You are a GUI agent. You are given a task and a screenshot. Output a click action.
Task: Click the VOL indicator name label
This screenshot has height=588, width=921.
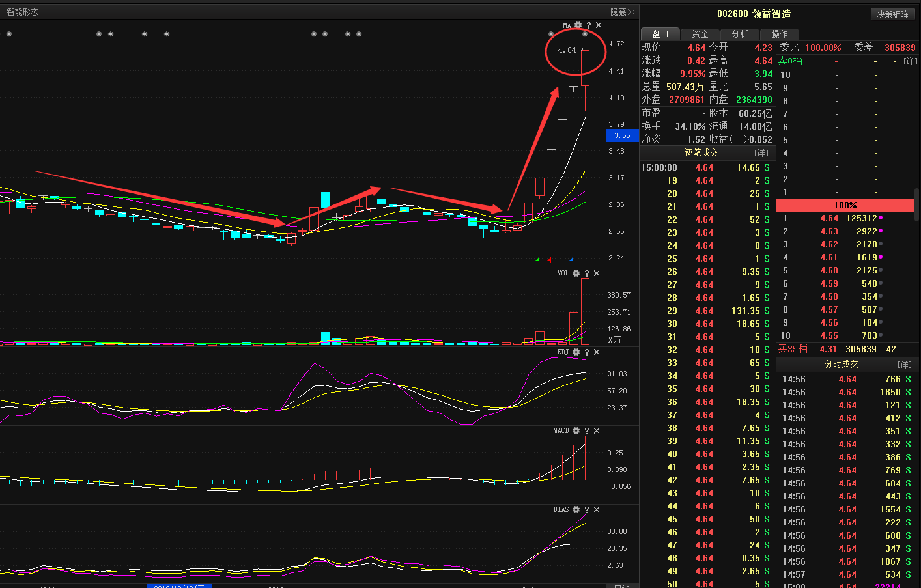pyautogui.click(x=563, y=273)
